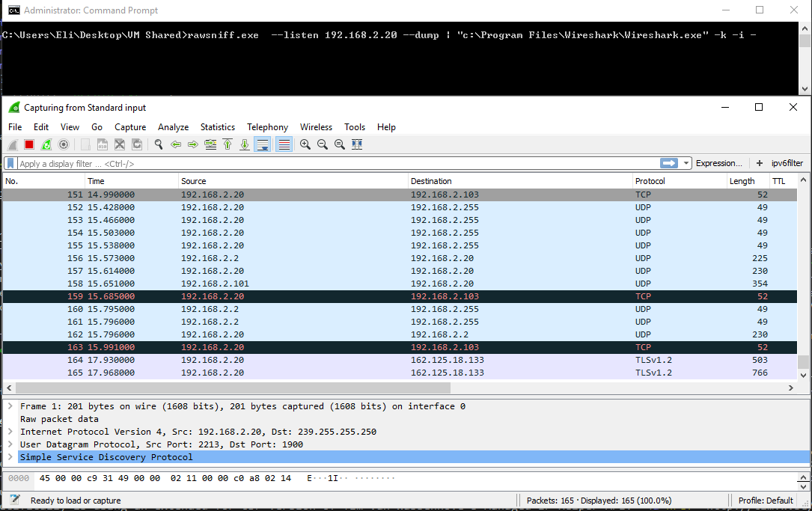Open the File menu
This screenshot has height=511, width=812.
click(x=15, y=127)
